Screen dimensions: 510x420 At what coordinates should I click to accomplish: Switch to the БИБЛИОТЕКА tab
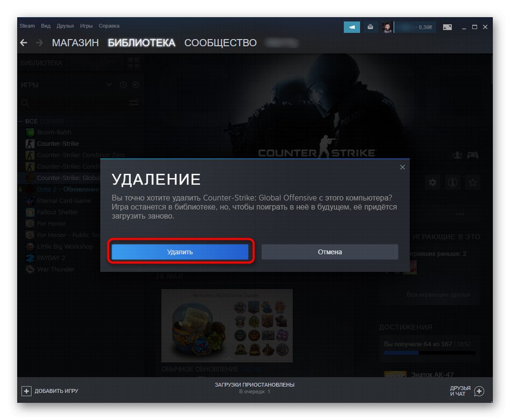(x=142, y=42)
